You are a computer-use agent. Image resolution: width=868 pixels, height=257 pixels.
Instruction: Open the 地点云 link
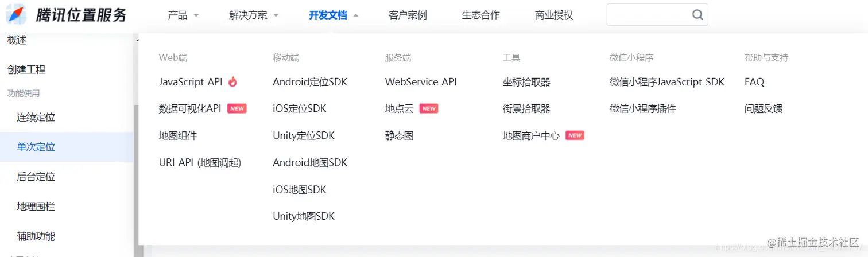[x=399, y=108]
